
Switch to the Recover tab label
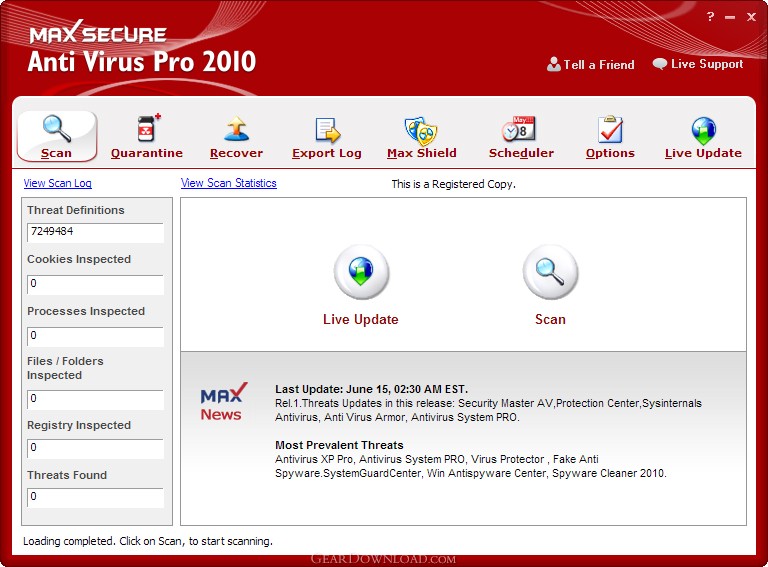coord(237,153)
